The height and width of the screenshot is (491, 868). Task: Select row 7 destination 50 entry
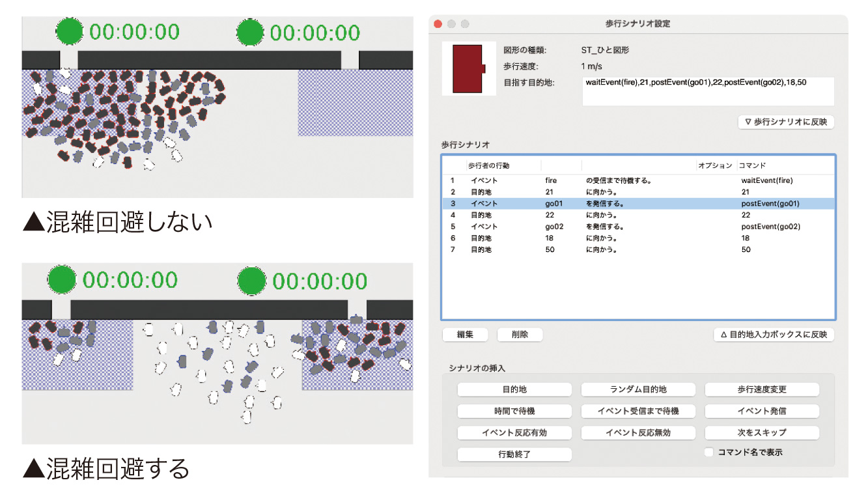[x=638, y=249]
